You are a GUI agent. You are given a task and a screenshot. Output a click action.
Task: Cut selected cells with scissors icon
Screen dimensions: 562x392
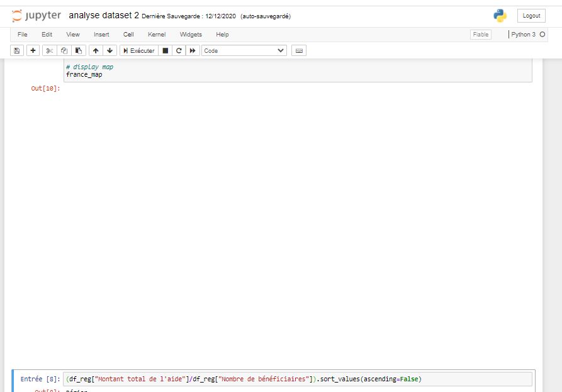[x=50, y=50]
